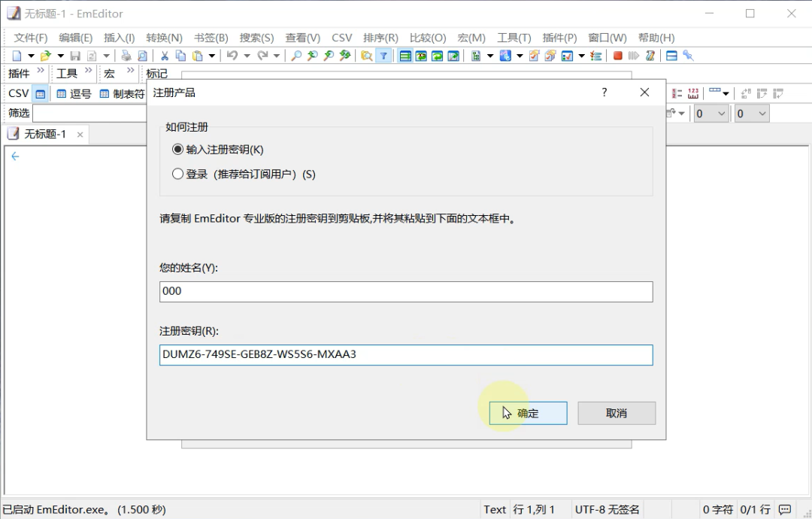The image size is (812, 519).
Task: Click the Open file folder icon
Action: (46, 56)
